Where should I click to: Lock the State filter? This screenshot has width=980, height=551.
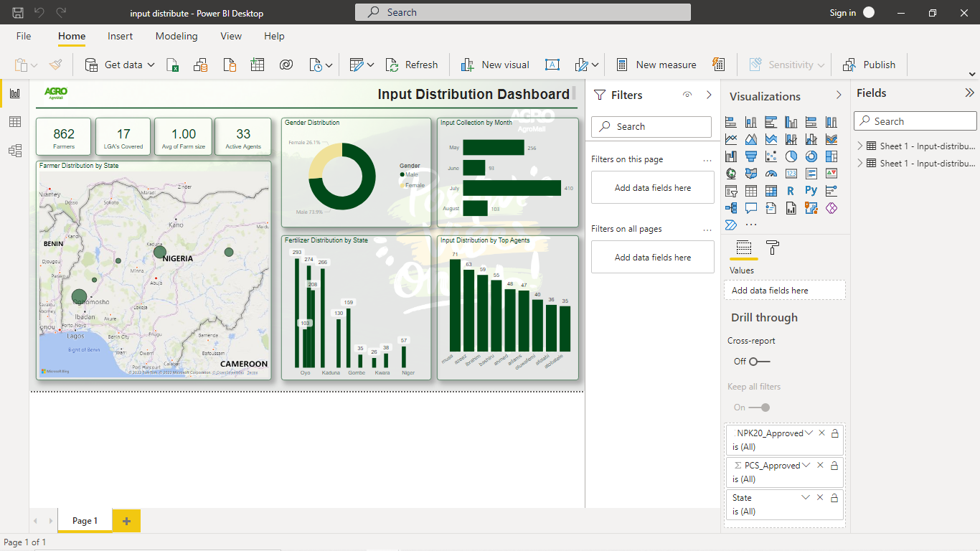pos(834,497)
